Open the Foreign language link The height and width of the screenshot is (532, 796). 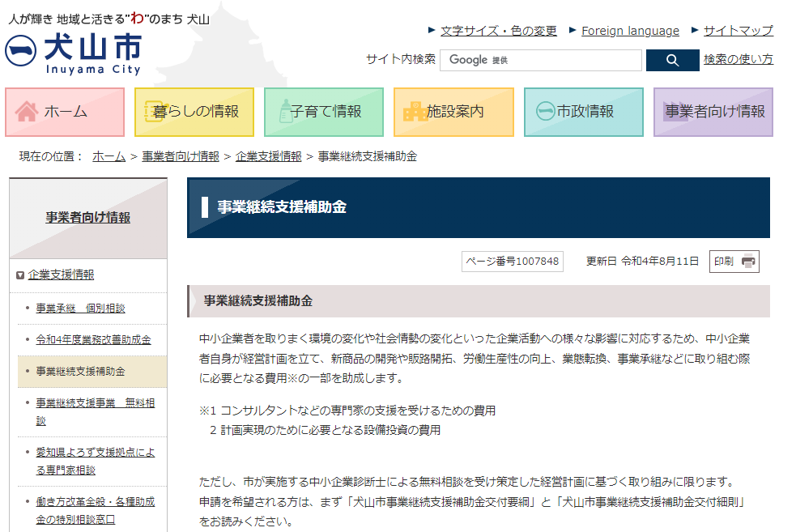[x=630, y=31]
